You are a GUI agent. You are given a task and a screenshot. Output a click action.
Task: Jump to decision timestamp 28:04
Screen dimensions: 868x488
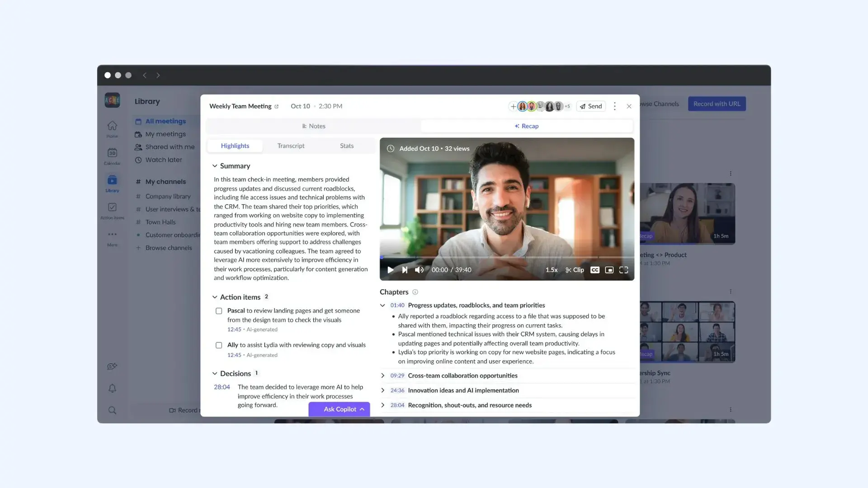(x=222, y=387)
